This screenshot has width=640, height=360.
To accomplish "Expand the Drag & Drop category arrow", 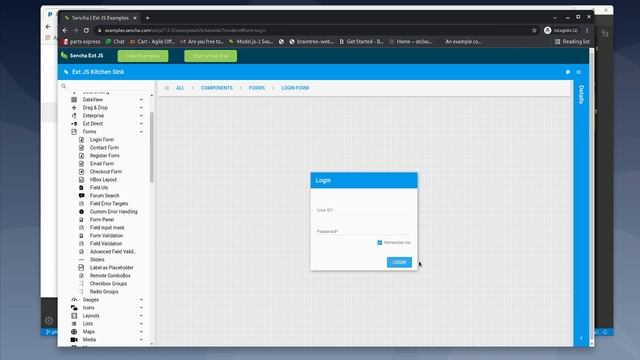I will [x=141, y=108].
